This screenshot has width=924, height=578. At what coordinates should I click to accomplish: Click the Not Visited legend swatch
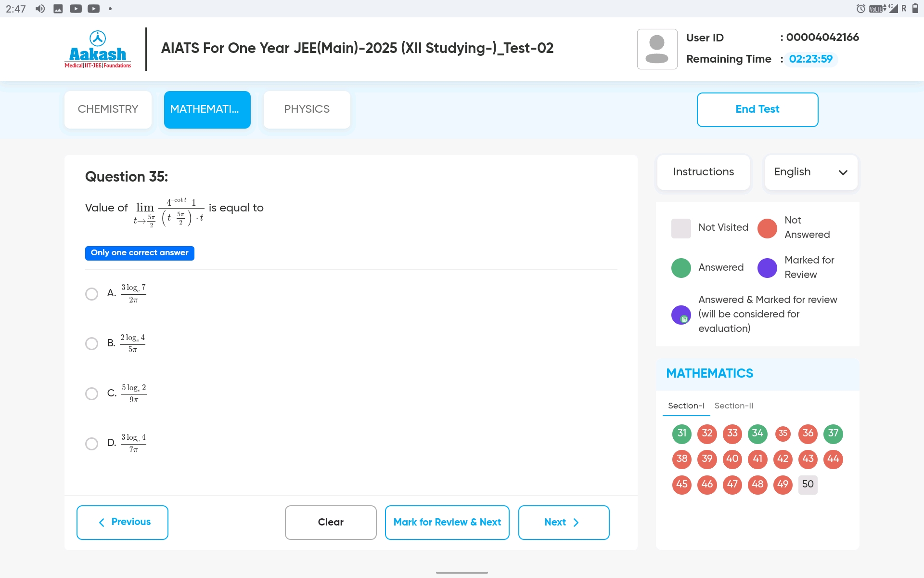(x=681, y=228)
